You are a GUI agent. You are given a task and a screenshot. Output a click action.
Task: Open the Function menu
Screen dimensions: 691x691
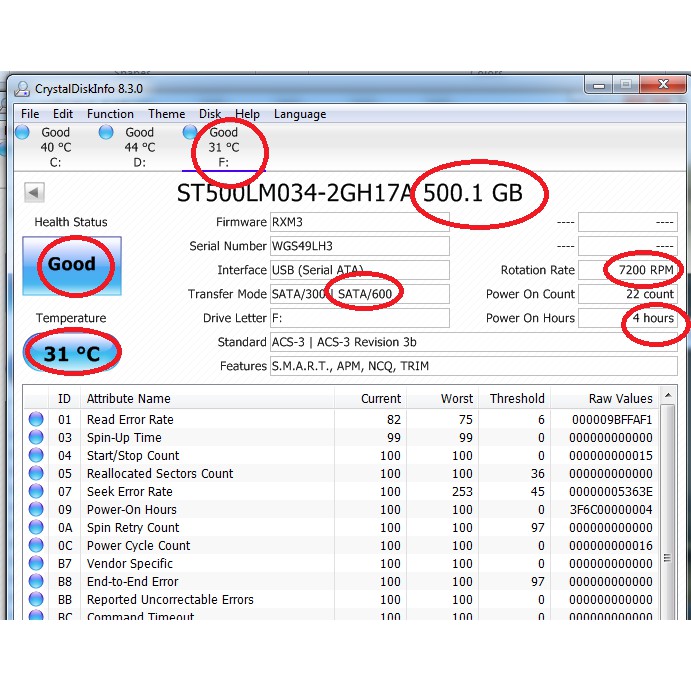[110, 114]
